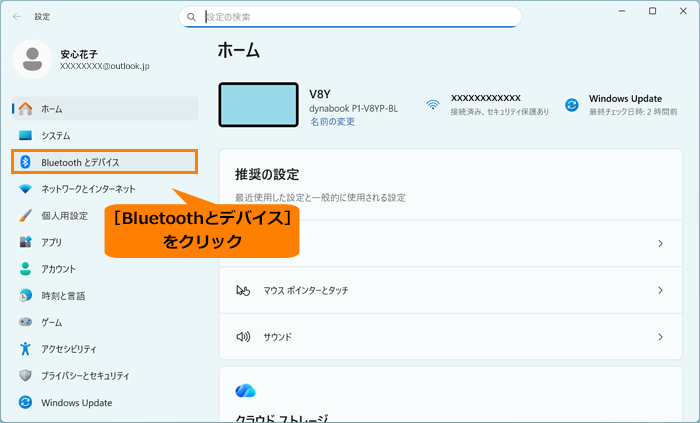Click the Gaming controller icon
The height and width of the screenshot is (423, 700).
[25, 322]
